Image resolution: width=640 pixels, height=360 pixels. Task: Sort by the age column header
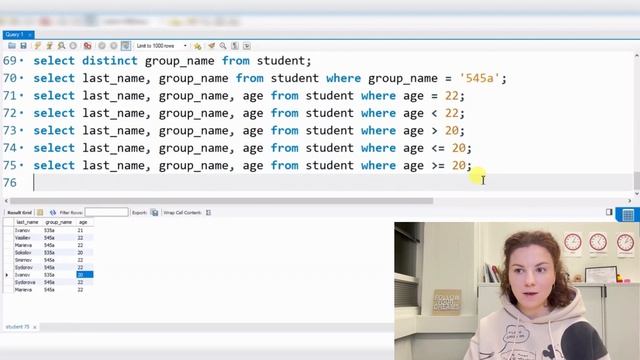click(x=84, y=222)
